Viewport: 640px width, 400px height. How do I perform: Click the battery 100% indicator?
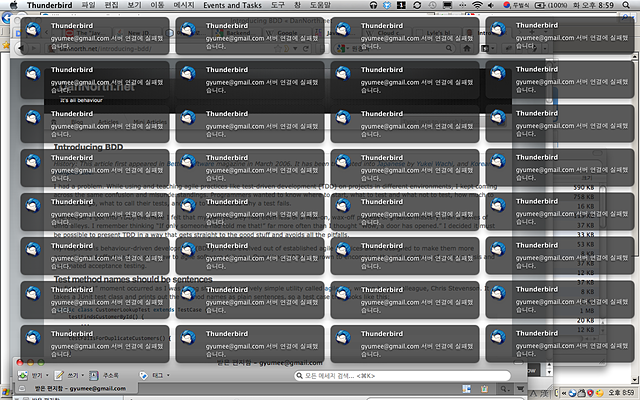coord(553,5)
